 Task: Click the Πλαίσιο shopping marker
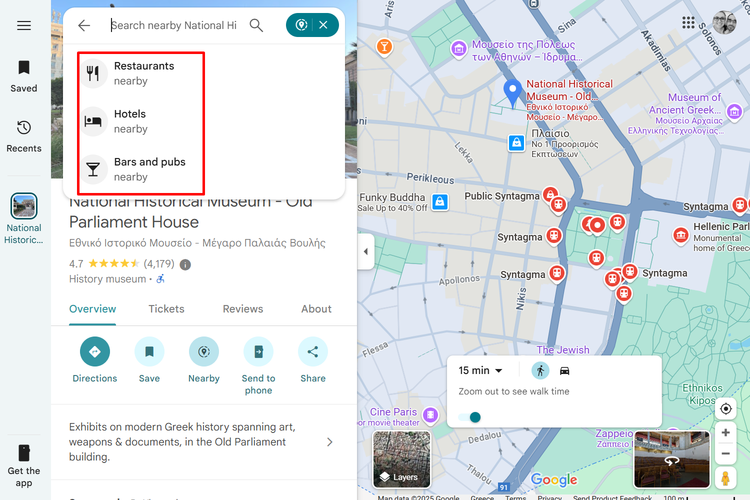(x=517, y=143)
